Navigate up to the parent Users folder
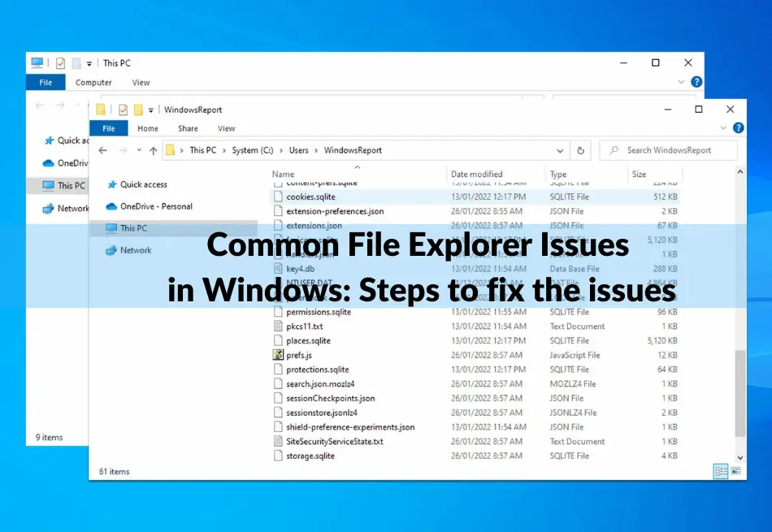The image size is (772, 532). [x=153, y=149]
